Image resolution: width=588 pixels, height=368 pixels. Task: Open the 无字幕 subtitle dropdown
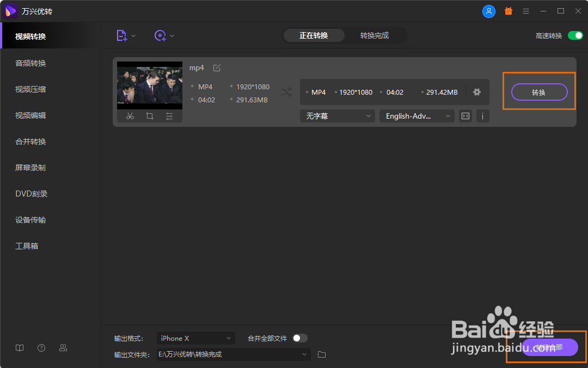(338, 116)
